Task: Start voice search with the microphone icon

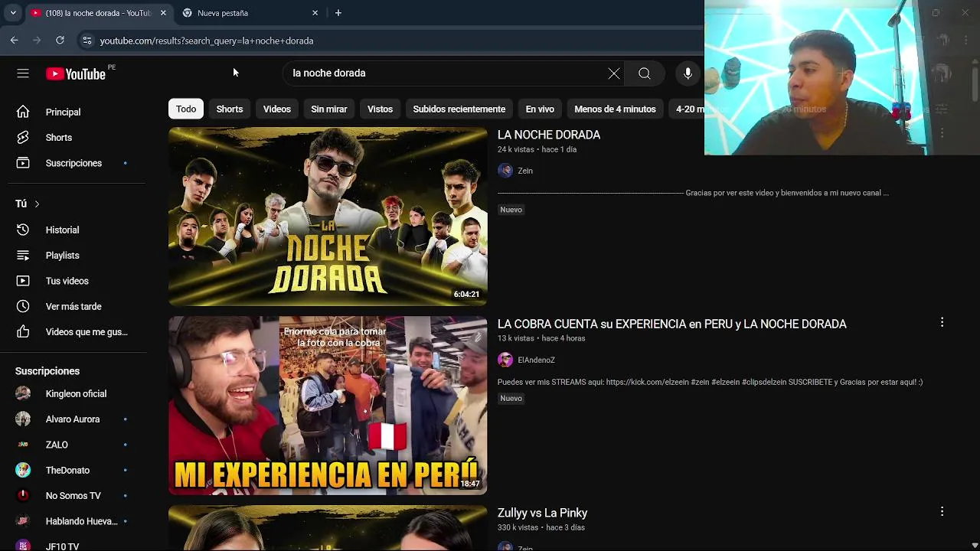Action: [x=688, y=73]
